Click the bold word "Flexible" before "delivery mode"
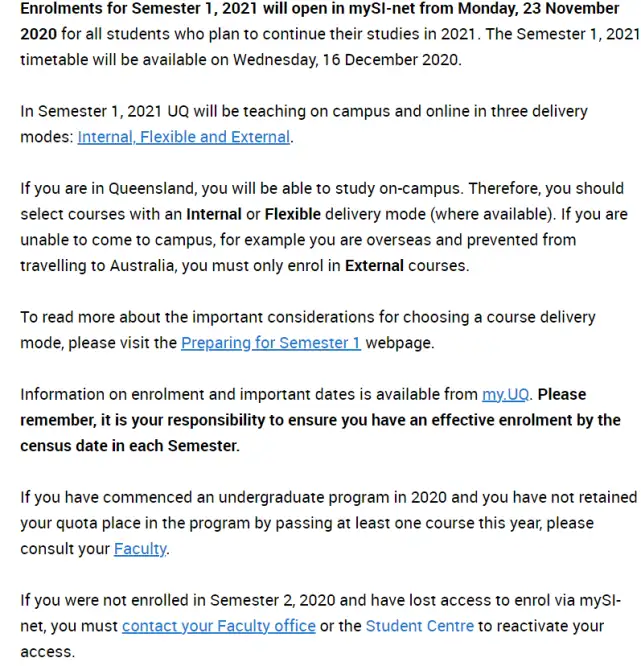641x666 pixels. click(293, 214)
